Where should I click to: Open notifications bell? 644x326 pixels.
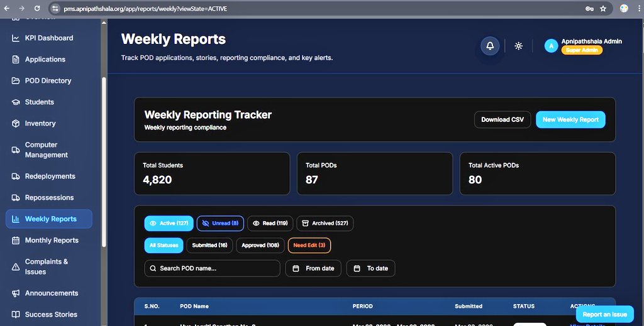click(490, 46)
